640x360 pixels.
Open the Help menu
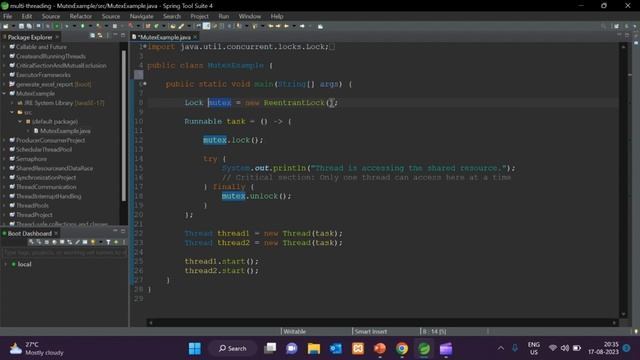[x=276, y=16]
